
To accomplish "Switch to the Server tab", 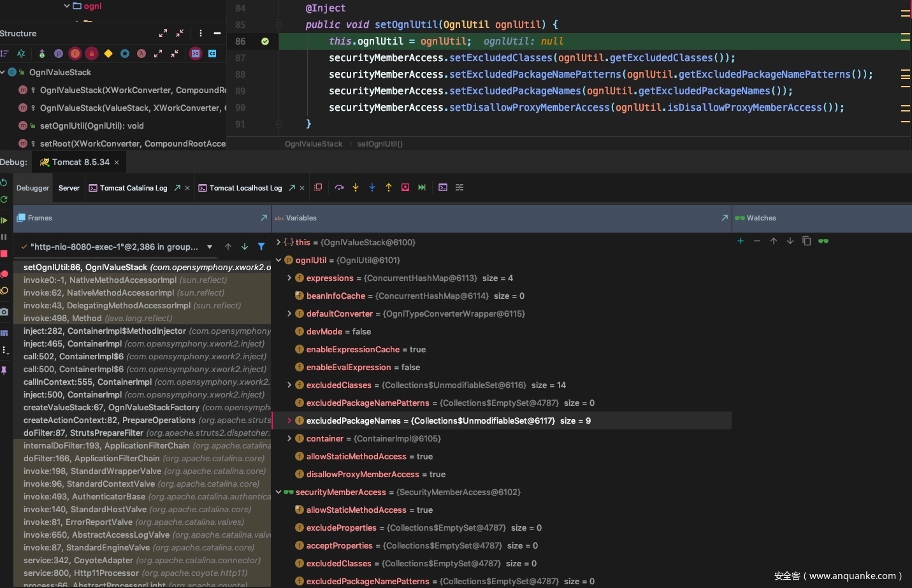I will pyautogui.click(x=69, y=188).
